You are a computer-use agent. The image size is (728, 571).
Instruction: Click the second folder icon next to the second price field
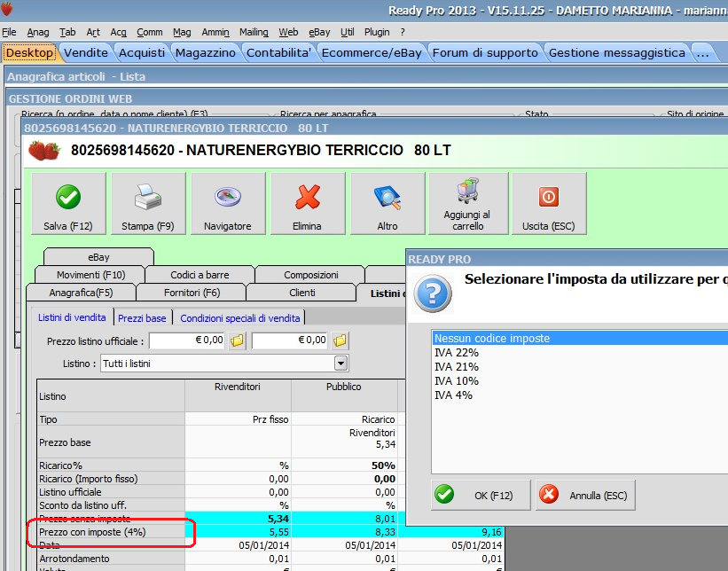340,340
